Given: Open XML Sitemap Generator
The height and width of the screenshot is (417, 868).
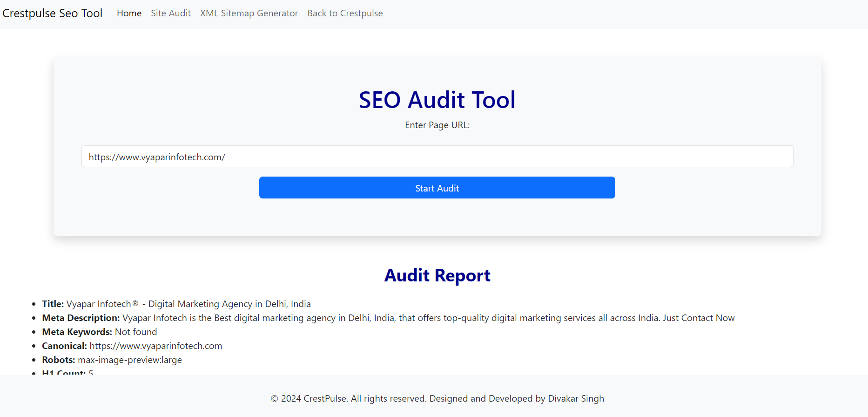Looking at the screenshot, I should click(x=249, y=13).
